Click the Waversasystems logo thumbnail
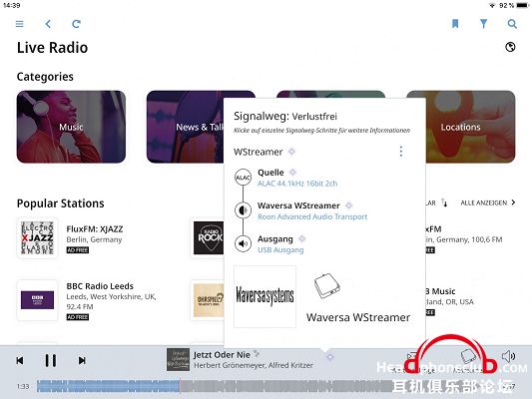 coord(265,296)
